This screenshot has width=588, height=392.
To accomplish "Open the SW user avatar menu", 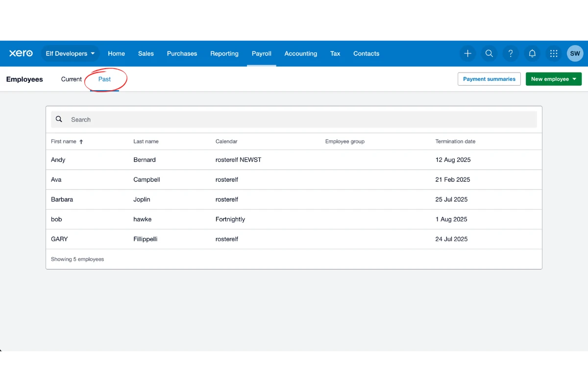I will 575,53.
